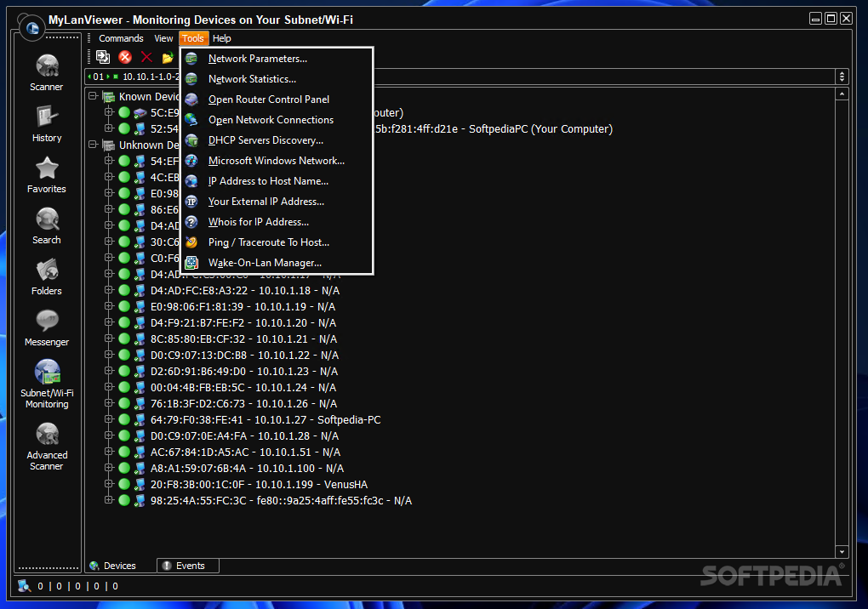The height and width of the screenshot is (609, 868).
Task: Click the subnet range stepper arrows
Action: [x=842, y=77]
